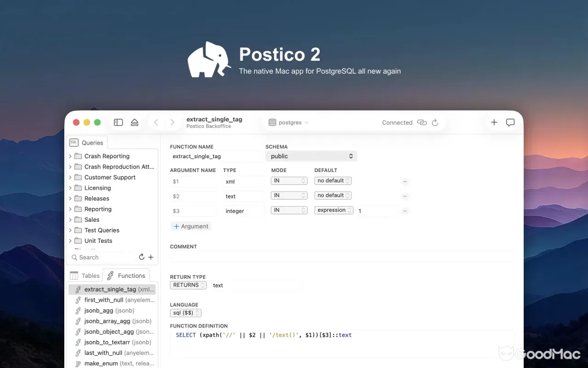Open the Releases query folder
Screen dimensions: 588x368
click(x=97, y=198)
